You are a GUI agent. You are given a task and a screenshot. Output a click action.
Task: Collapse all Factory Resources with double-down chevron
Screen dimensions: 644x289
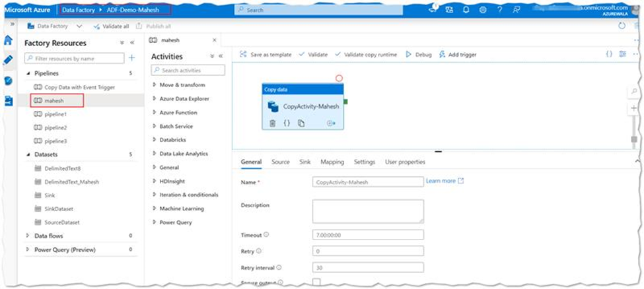coord(122,43)
